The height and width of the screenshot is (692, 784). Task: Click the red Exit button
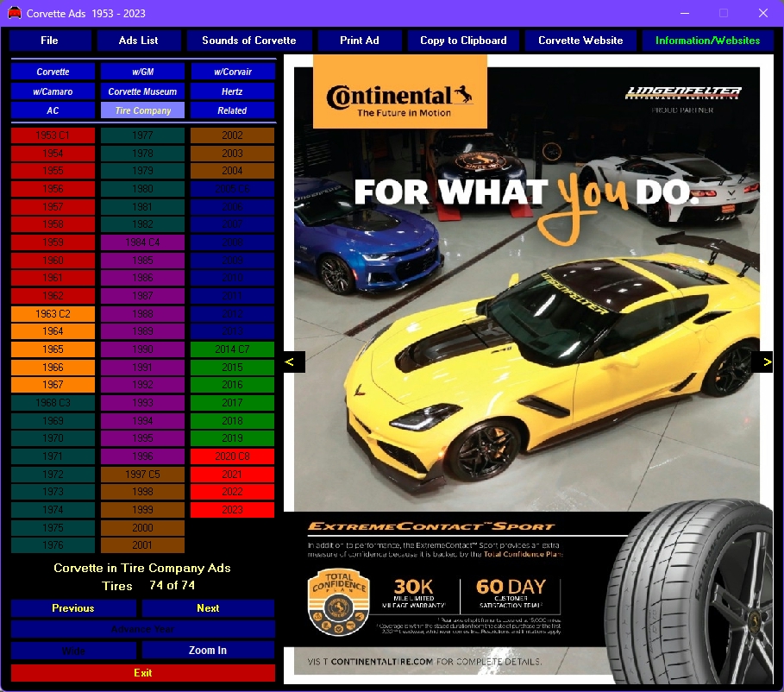143,673
